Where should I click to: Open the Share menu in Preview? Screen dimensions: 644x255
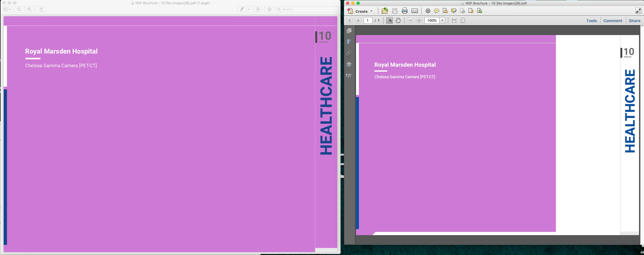click(x=41, y=9)
